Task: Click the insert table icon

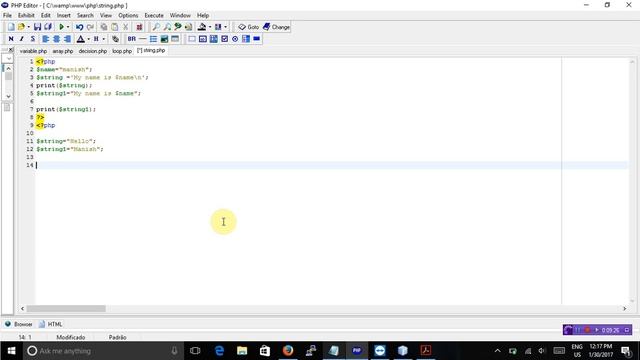Action: pos(175,39)
